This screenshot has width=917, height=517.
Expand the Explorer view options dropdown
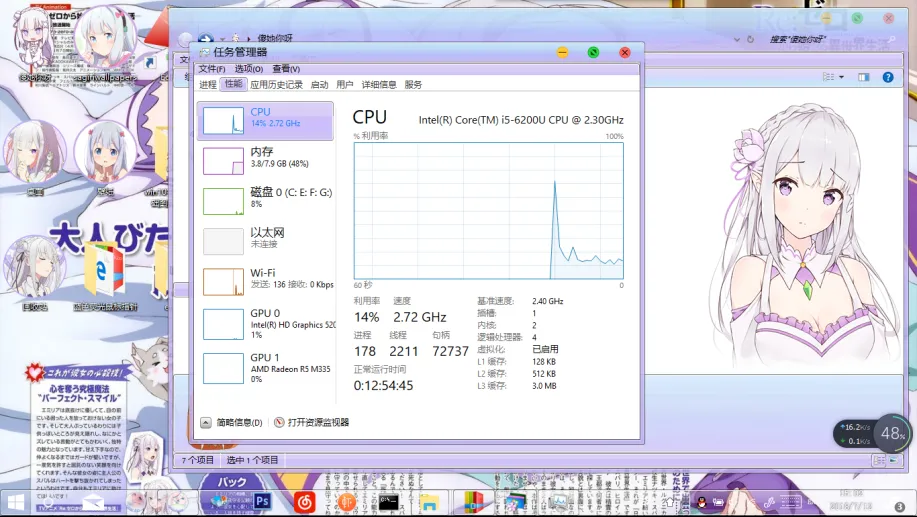tap(841, 77)
